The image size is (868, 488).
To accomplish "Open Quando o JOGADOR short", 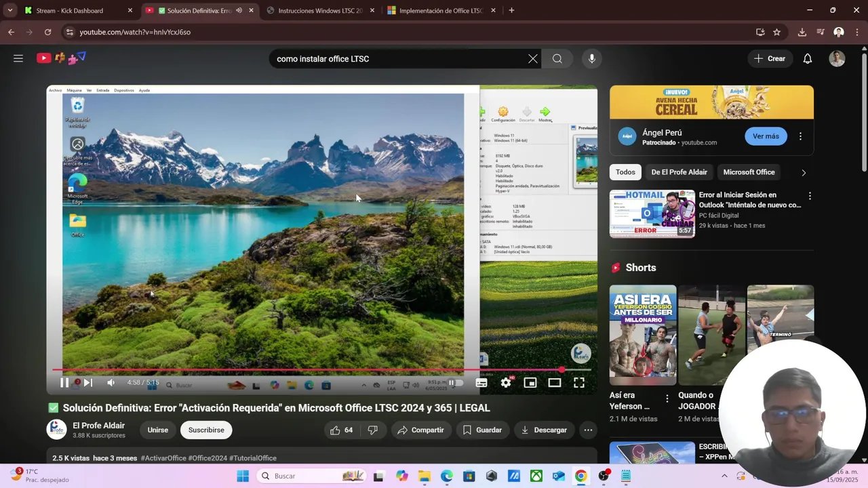I will coord(711,335).
